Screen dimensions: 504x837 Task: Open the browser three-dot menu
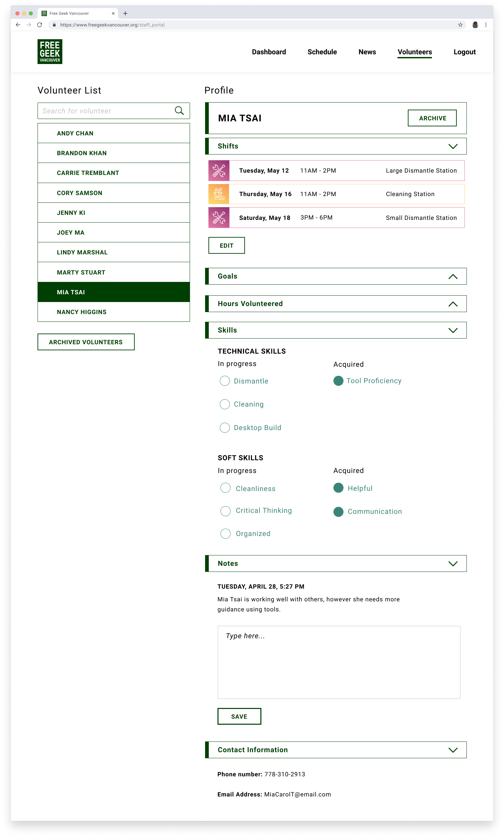[486, 25]
